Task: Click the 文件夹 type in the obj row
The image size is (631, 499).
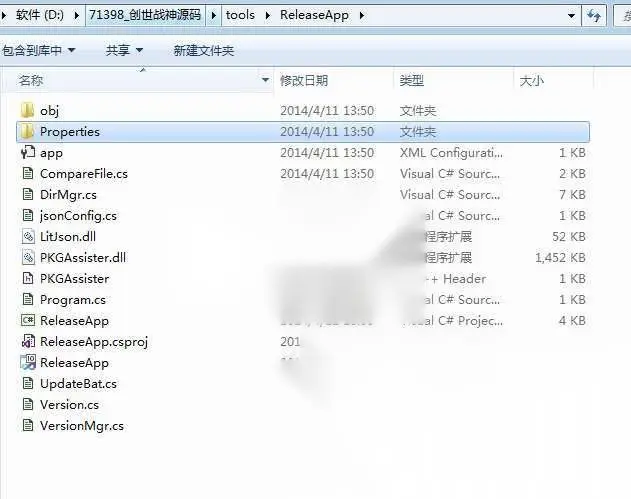Action: click(418, 111)
